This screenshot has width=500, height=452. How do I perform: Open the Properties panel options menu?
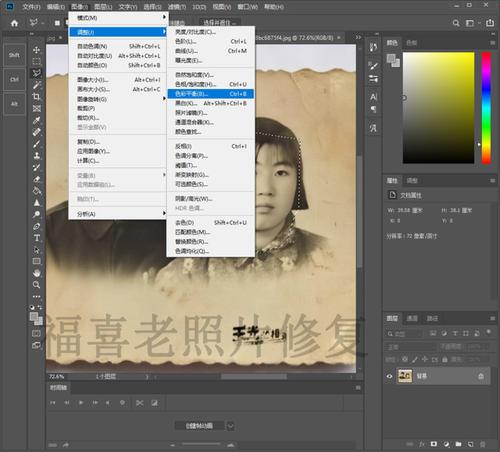pos(492,180)
